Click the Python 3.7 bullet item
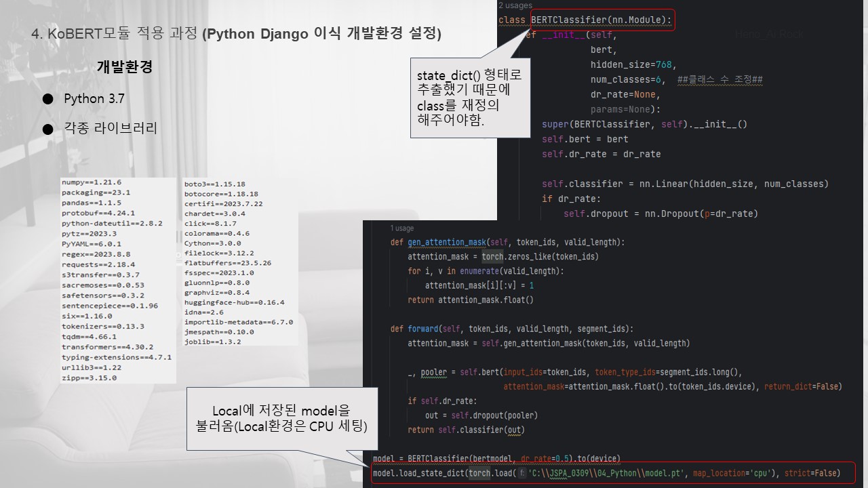The width and height of the screenshot is (868, 488). pyautogui.click(x=94, y=99)
